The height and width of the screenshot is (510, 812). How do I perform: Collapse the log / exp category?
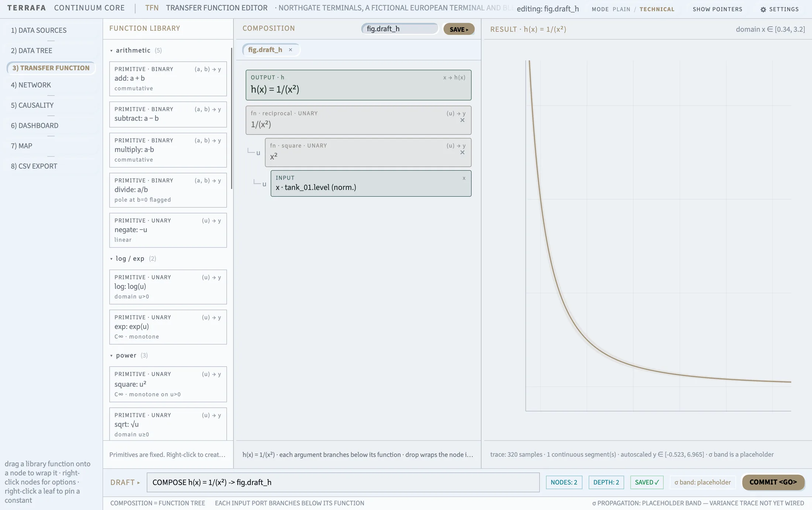[111, 259]
